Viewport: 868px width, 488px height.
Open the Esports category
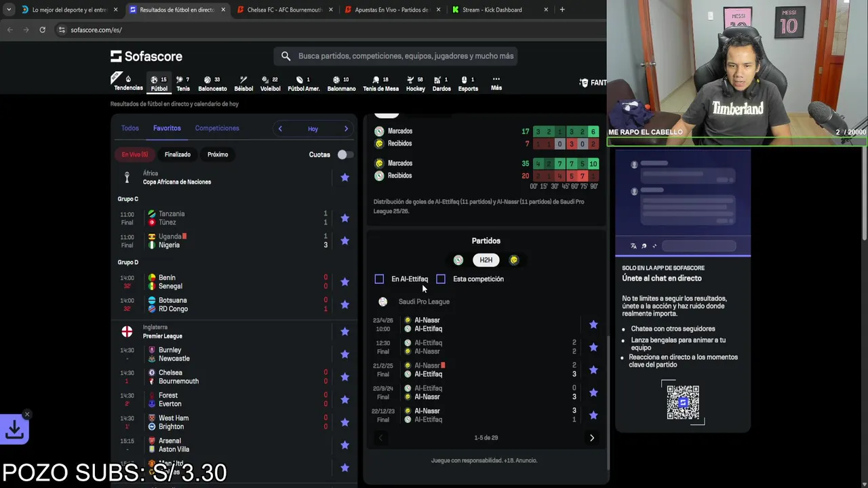pos(468,83)
